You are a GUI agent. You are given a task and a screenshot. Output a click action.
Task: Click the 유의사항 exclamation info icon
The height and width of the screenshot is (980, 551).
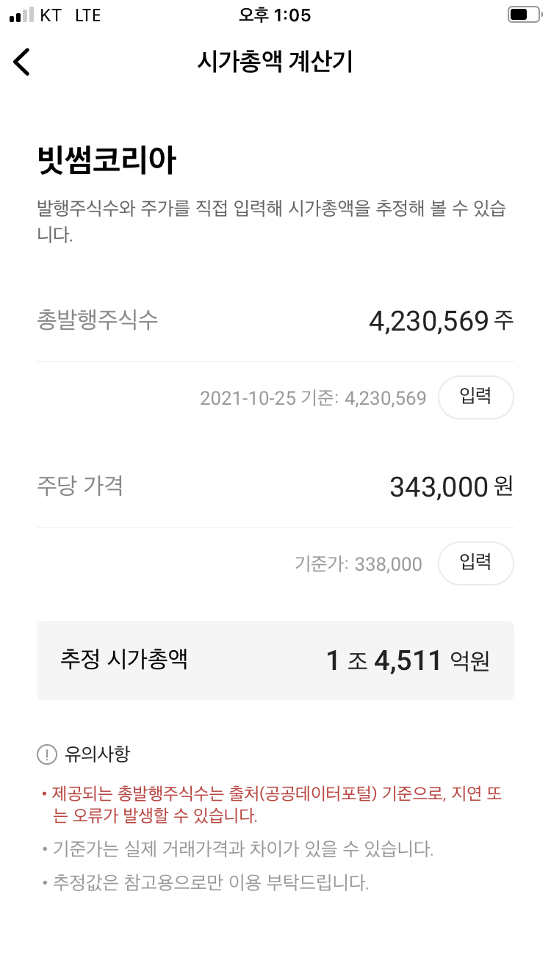tap(46, 754)
